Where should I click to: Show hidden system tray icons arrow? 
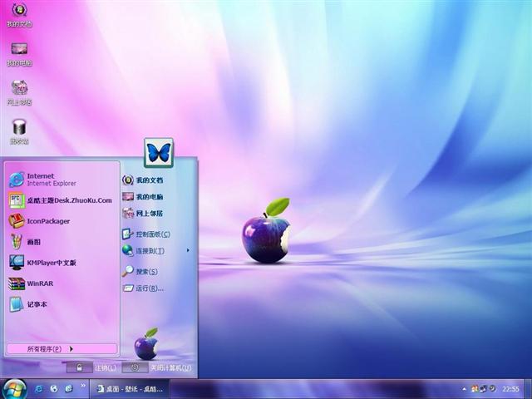465,389
